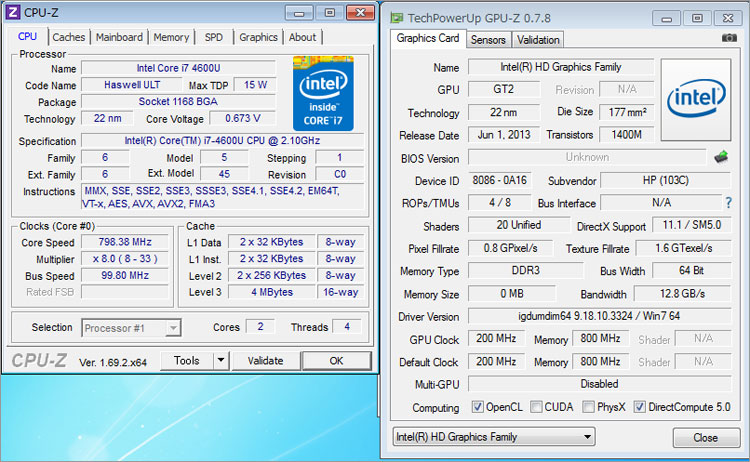Click the Instructions list field
Screen dimensions: 750x462
coord(222,197)
